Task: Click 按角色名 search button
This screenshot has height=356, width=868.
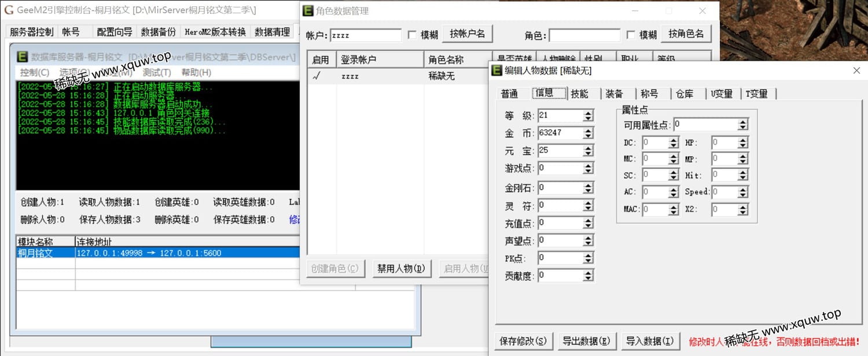Action: click(x=686, y=34)
